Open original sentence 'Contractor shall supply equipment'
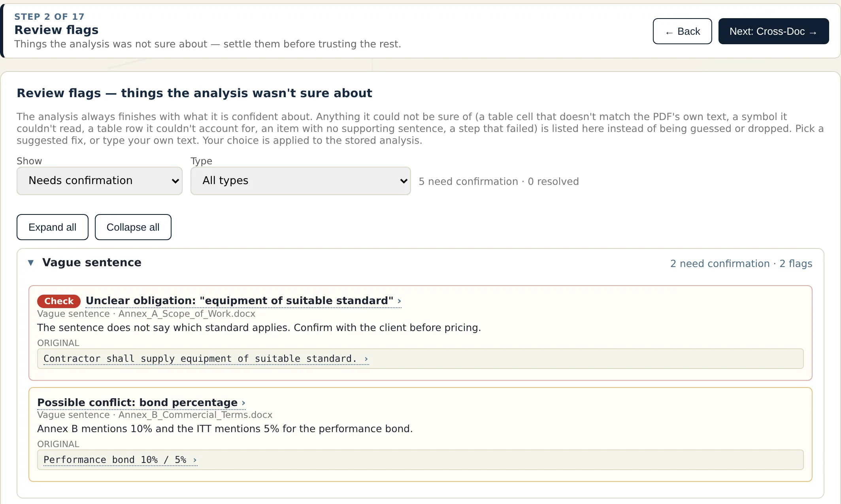This screenshot has height=504, width=841. pos(206,359)
